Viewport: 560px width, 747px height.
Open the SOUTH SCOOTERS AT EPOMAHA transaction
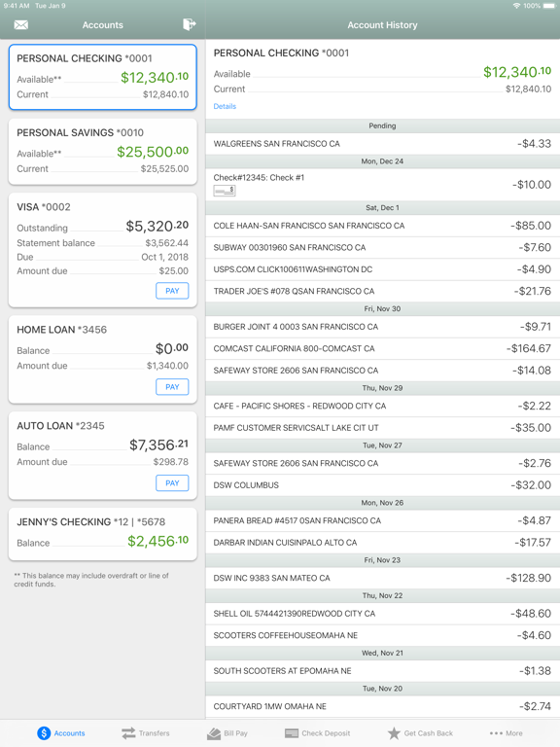click(x=383, y=671)
